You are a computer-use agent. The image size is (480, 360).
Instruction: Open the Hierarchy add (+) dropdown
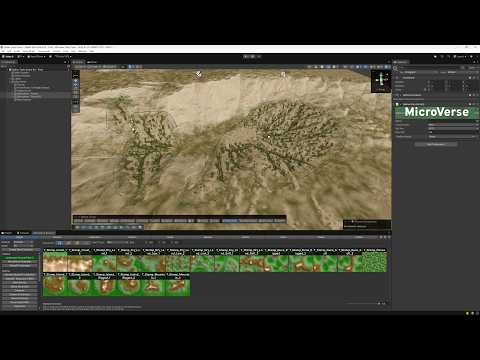(x=3, y=66)
